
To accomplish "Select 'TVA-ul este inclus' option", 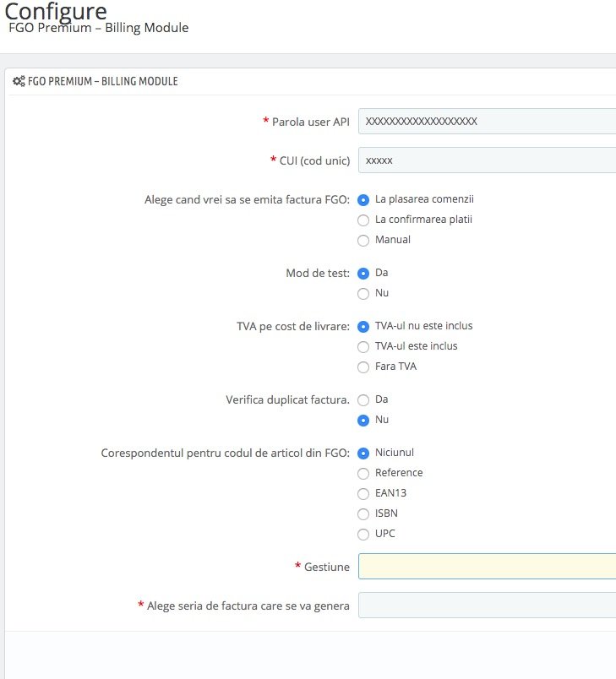I will coord(363,347).
